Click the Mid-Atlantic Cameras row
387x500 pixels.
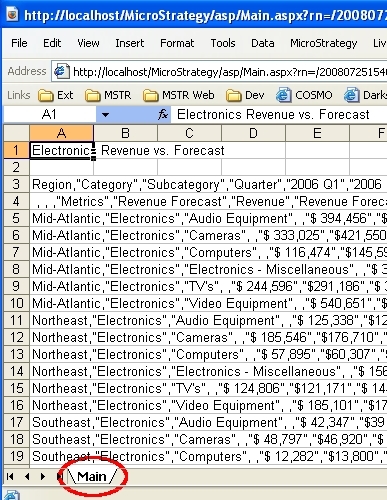(x=209, y=235)
